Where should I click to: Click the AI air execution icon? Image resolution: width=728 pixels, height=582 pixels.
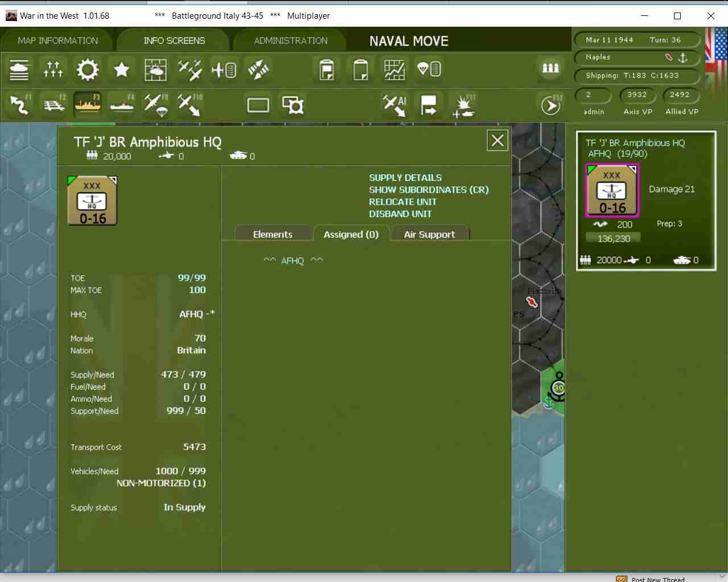(394, 105)
